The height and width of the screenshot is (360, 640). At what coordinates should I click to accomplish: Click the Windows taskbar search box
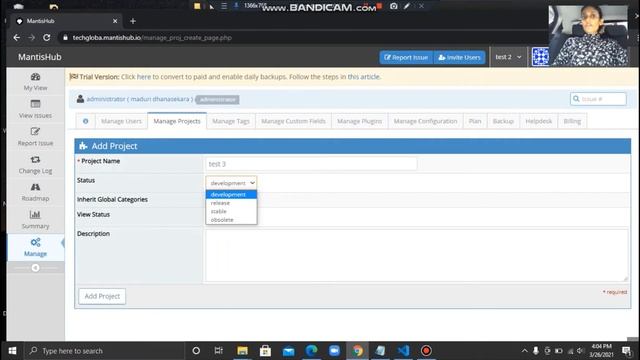point(104,351)
